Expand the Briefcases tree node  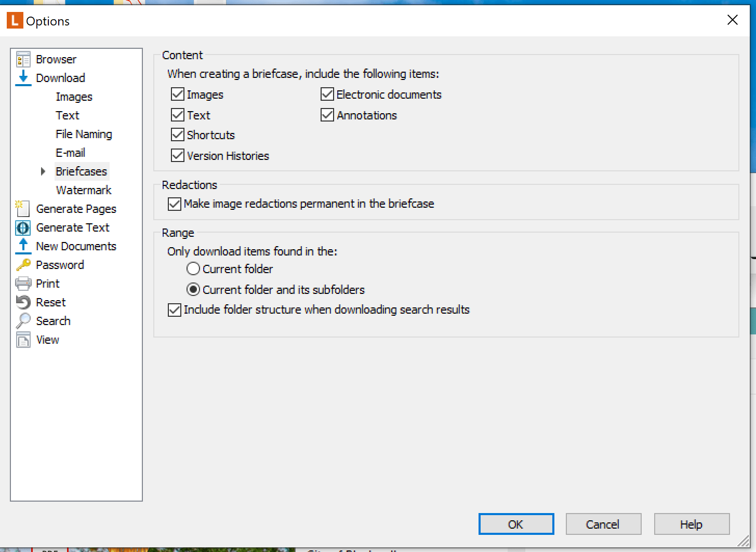coord(43,171)
